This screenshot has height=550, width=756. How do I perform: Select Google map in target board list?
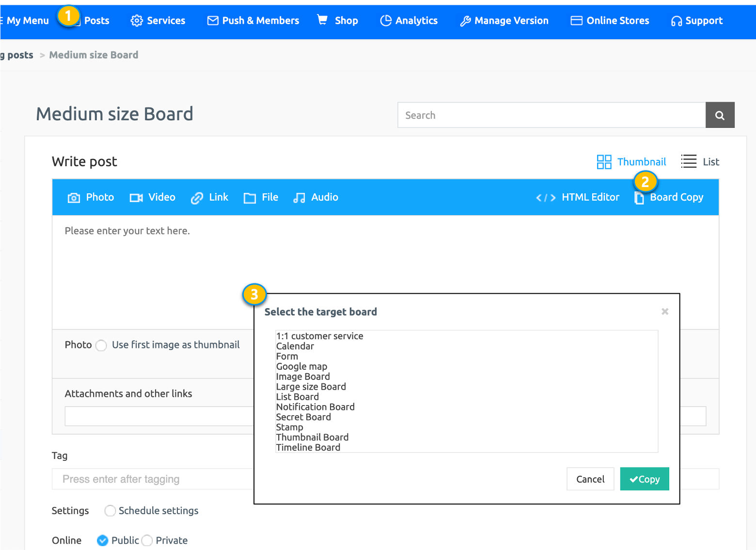[x=301, y=366]
